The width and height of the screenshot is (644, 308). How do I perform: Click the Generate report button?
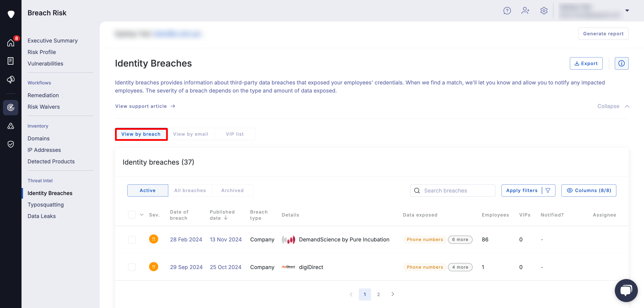[604, 33]
